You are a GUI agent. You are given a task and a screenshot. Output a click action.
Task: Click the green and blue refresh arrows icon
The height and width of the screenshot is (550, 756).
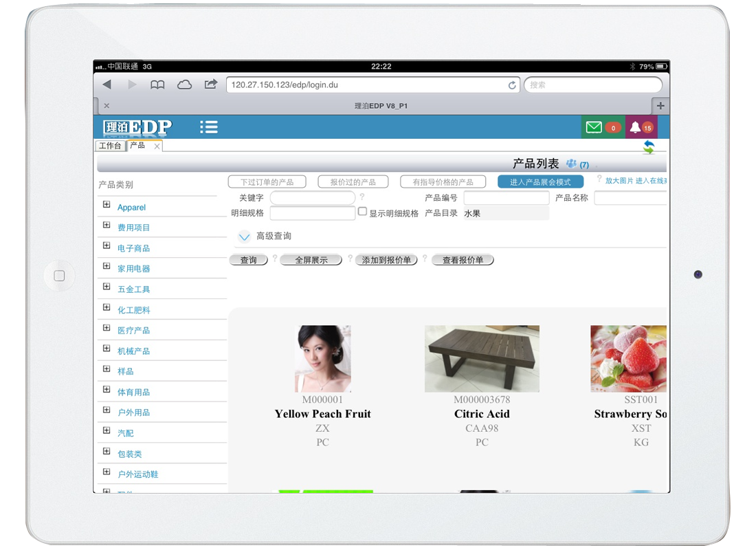point(648,146)
